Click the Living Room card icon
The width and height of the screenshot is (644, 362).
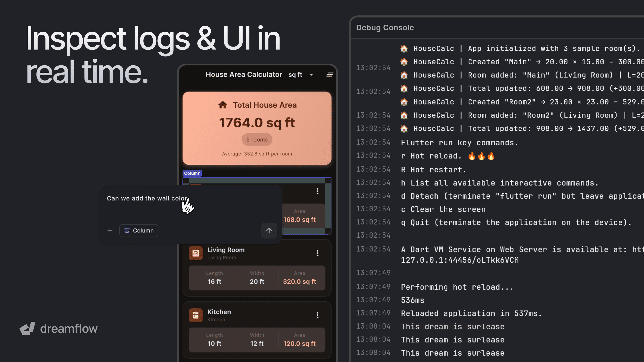pyautogui.click(x=196, y=253)
